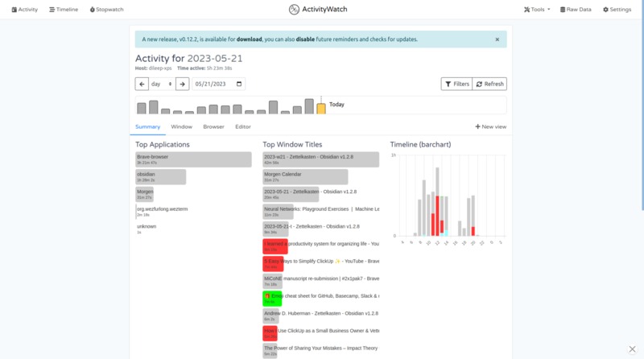644x359 pixels.
Task: Switch to the Editor tab
Action: [x=243, y=127]
